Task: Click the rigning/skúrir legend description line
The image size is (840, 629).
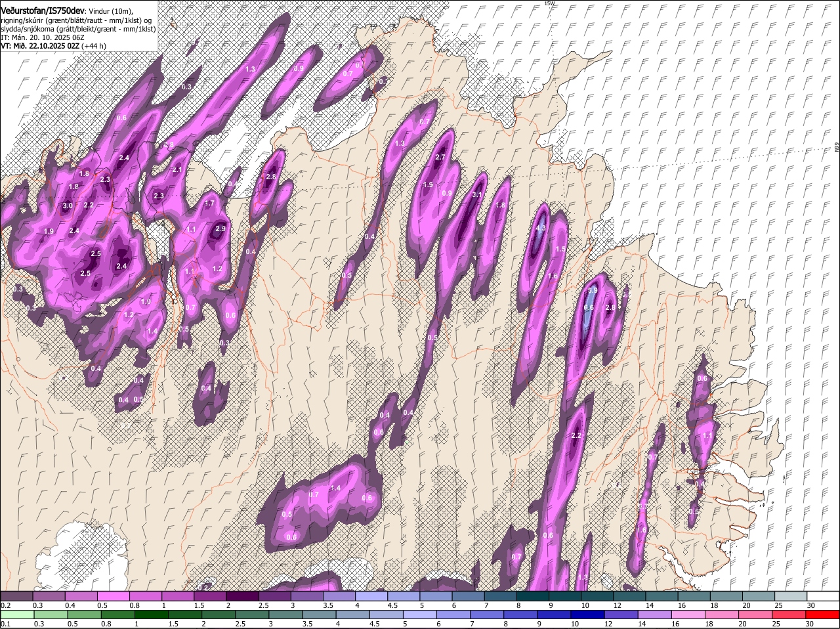Action: 77,20
